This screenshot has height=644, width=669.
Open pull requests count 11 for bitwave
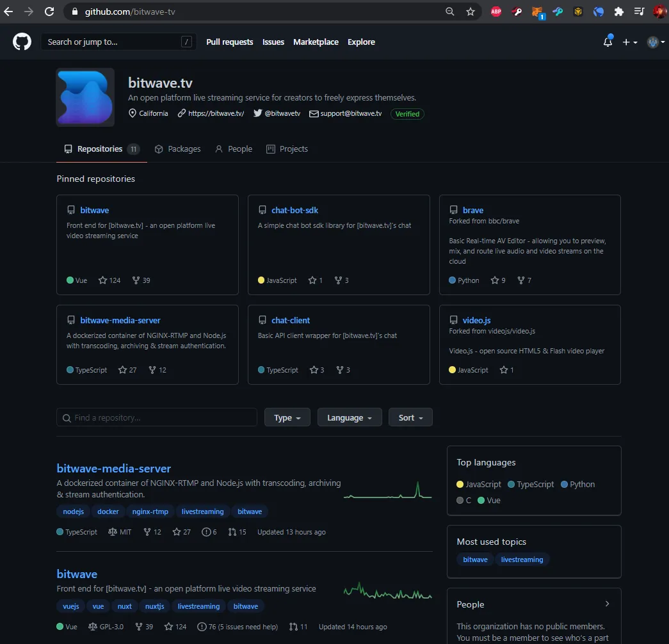298,627
